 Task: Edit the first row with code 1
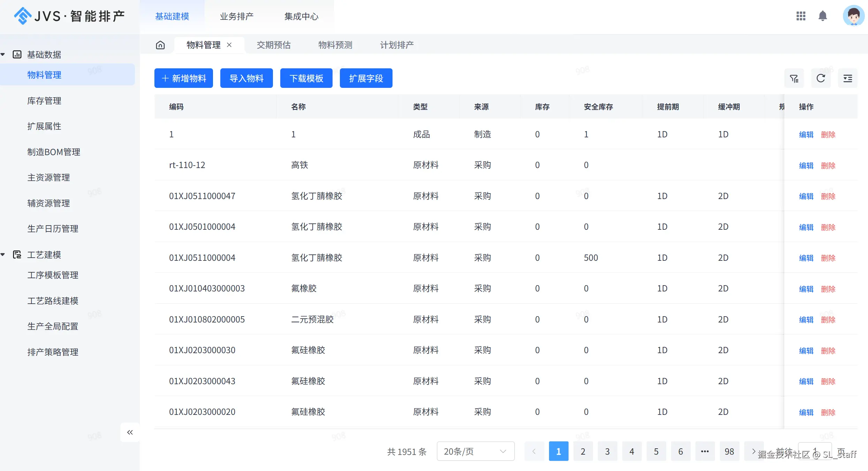(x=806, y=135)
